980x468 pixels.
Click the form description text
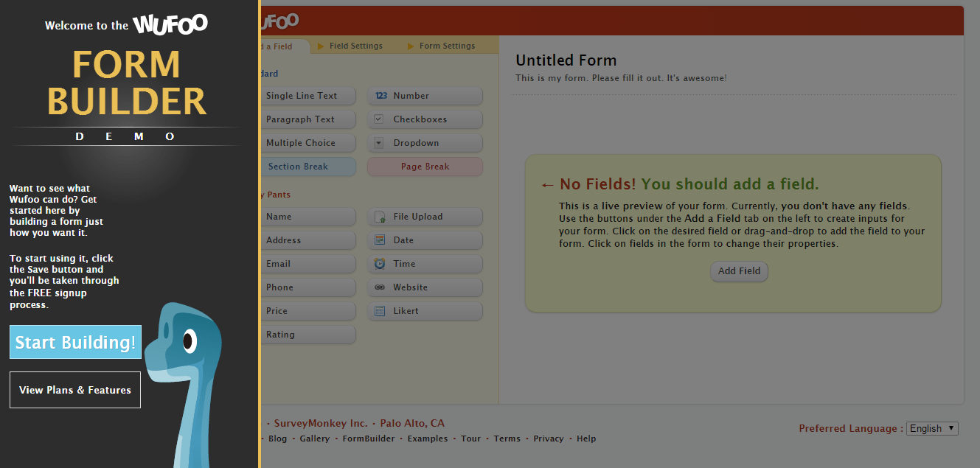(621, 77)
